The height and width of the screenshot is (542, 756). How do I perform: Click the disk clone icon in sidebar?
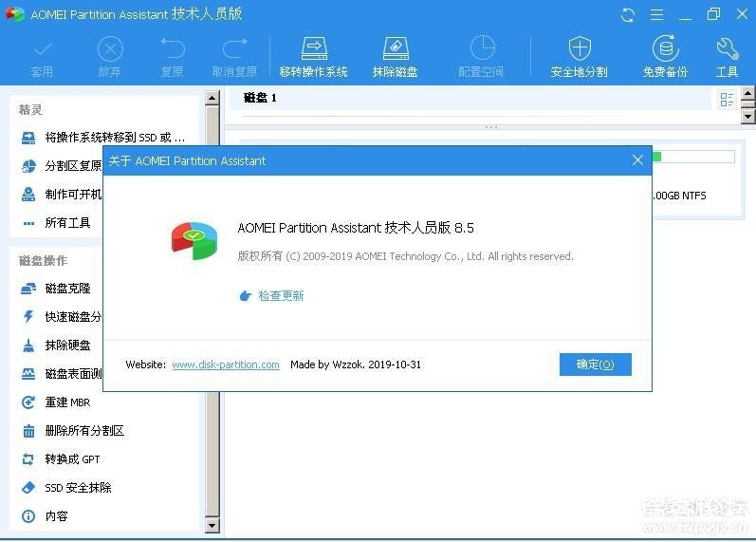pos(28,289)
